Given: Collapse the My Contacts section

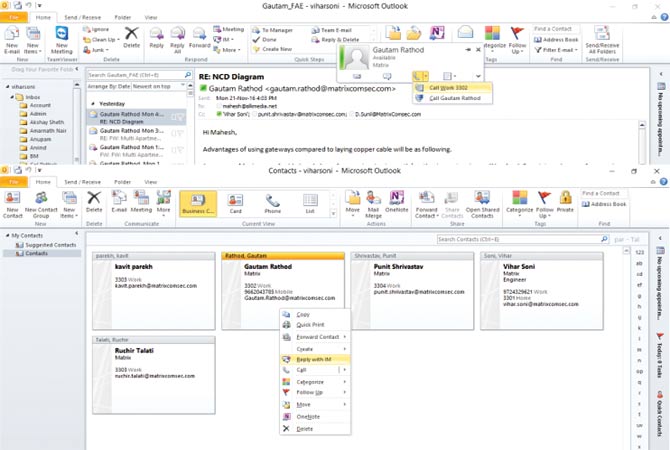Looking at the screenshot, I should coord(7,235).
